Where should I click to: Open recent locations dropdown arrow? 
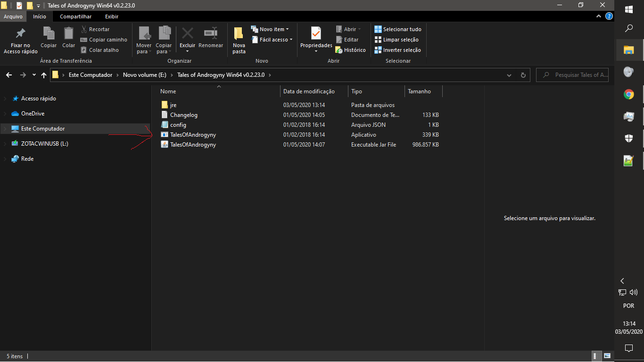(x=34, y=75)
